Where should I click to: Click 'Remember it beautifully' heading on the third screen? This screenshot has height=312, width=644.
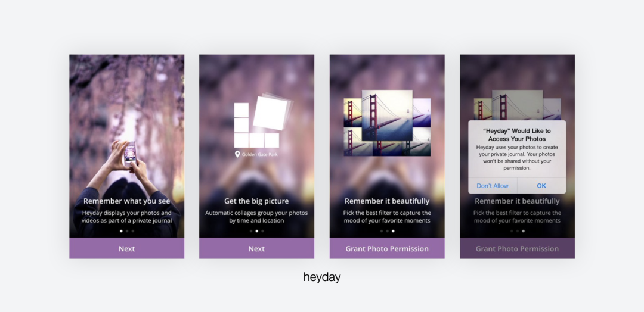[387, 201]
